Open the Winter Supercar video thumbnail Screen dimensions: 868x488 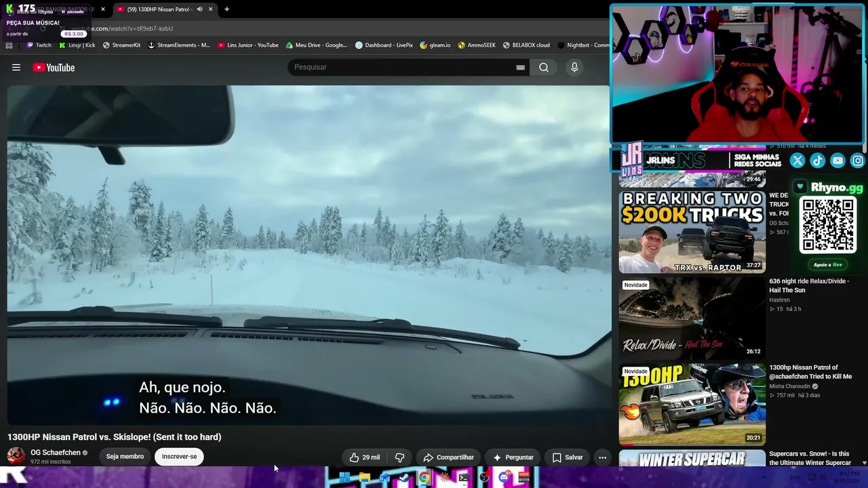coord(692,458)
